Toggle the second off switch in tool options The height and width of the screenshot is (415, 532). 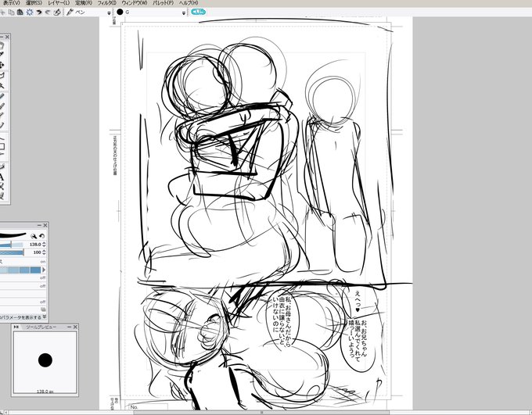(43, 286)
